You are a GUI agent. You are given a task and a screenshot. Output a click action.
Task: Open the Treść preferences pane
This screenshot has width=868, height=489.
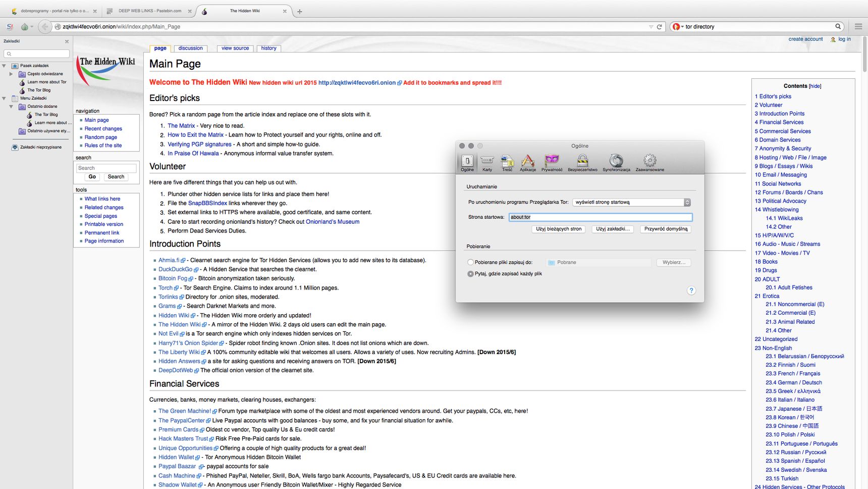(x=507, y=163)
